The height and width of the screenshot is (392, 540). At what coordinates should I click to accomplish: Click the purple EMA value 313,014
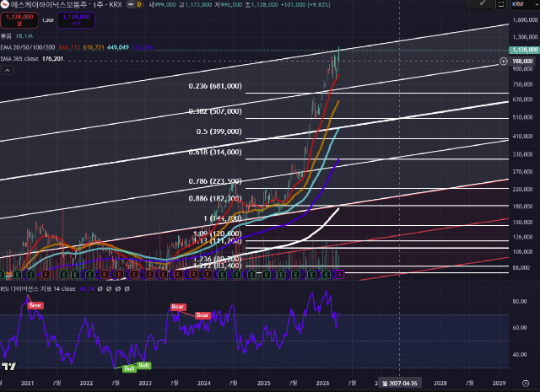point(142,47)
